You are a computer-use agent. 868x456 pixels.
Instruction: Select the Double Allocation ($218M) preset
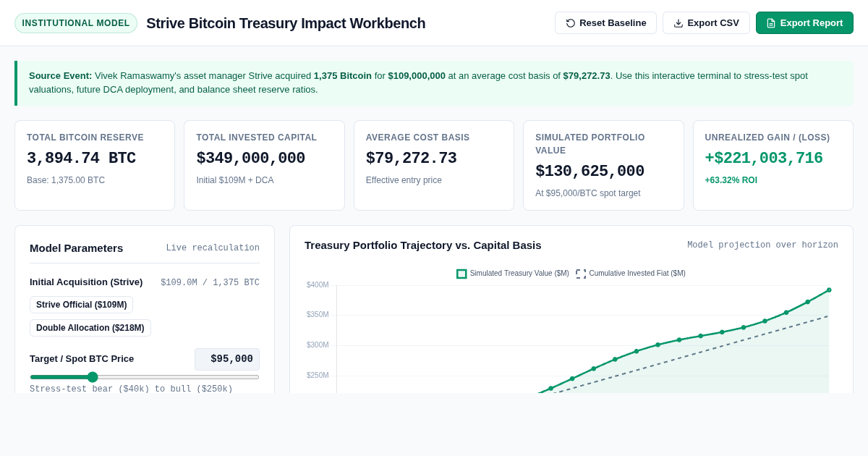point(90,328)
